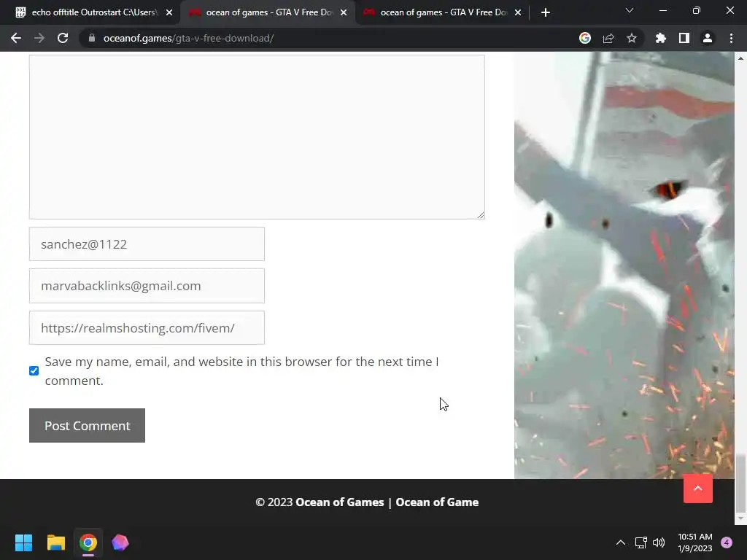Switch to the third ocean of games tab

pyautogui.click(x=442, y=12)
